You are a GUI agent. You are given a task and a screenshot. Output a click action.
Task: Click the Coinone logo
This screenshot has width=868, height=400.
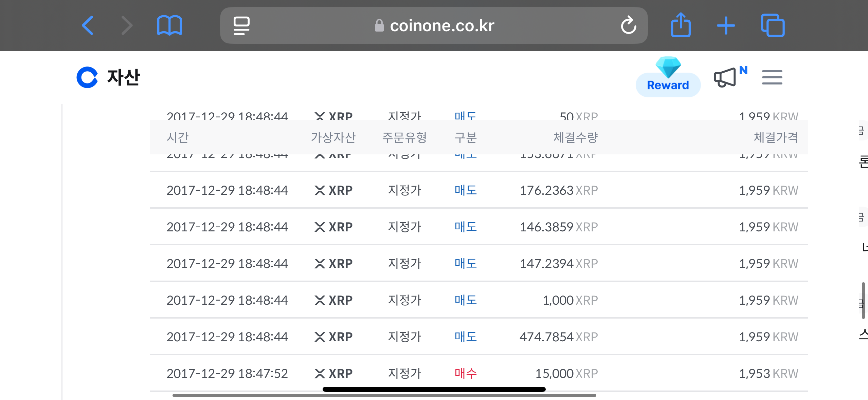(87, 77)
